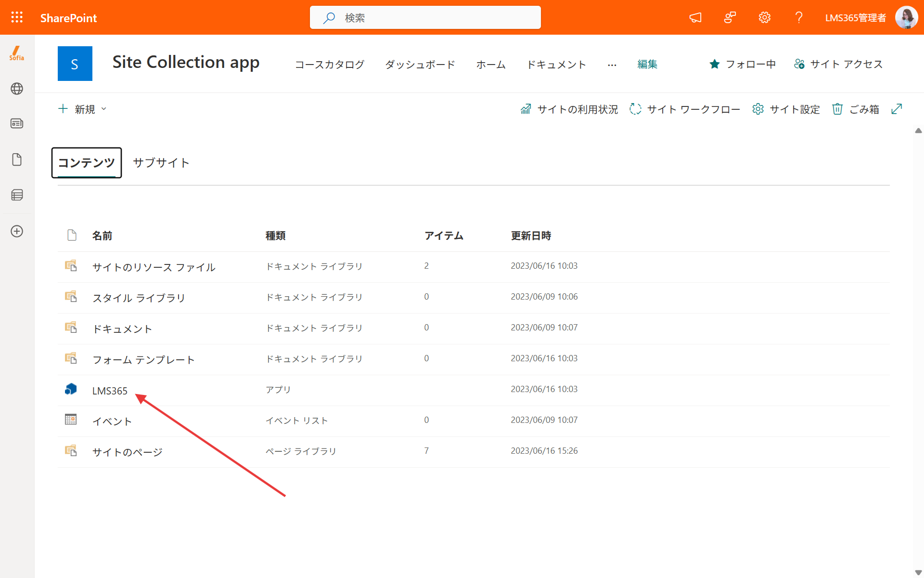Sort by the 名前 column header
The height and width of the screenshot is (578, 924).
pyautogui.click(x=102, y=236)
